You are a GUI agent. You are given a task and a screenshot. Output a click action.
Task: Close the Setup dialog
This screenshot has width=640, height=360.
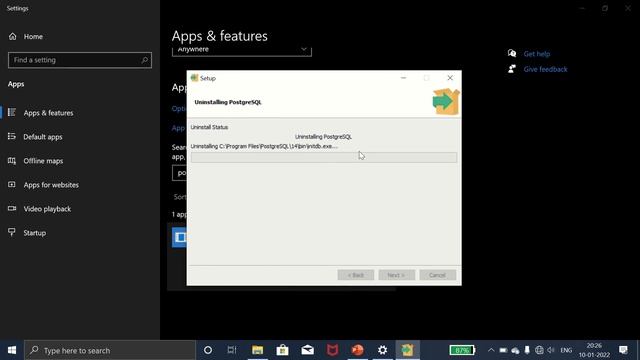point(450,78)
